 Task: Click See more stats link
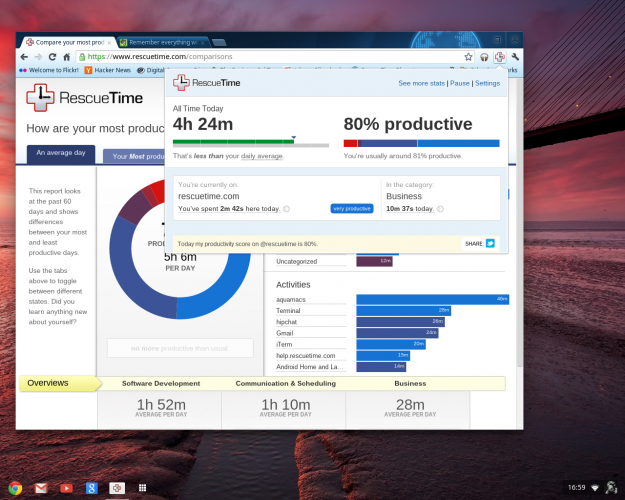421,83
